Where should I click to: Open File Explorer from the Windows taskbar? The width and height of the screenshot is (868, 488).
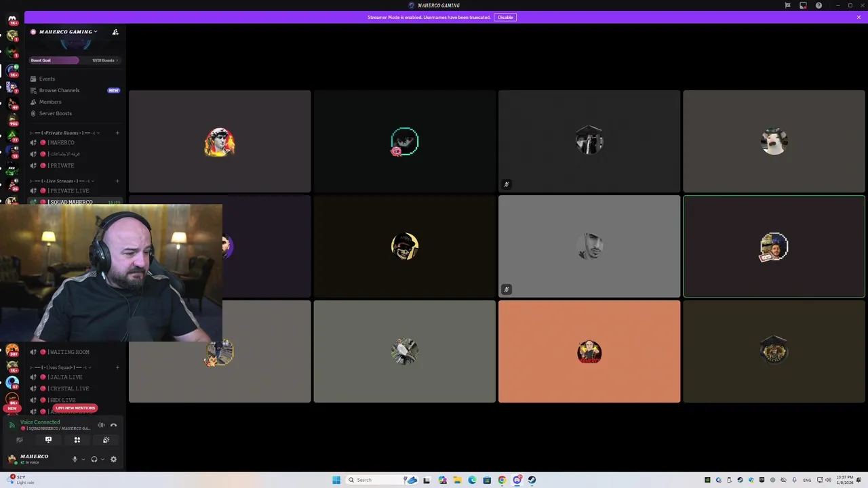click(457, 480)
